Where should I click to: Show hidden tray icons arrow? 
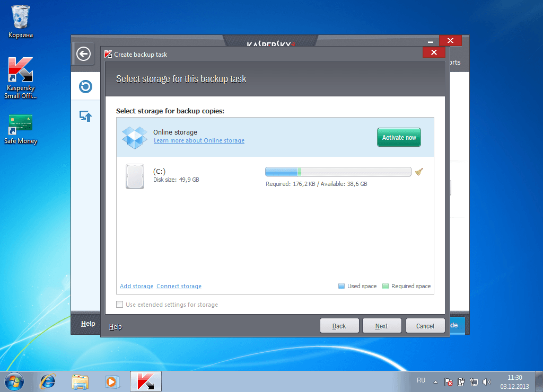tap(436, 382)
